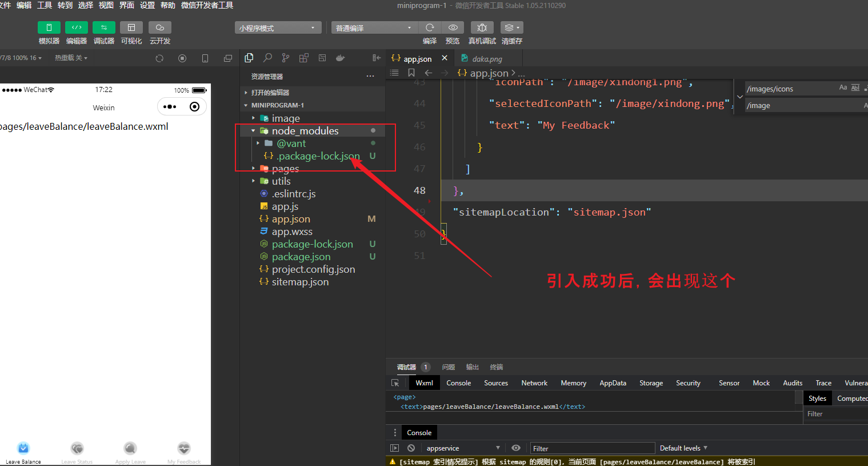Collapse the MINIPROGRAM-1 section
This screenshot has width=868, height=466.
tap(313, 105)
